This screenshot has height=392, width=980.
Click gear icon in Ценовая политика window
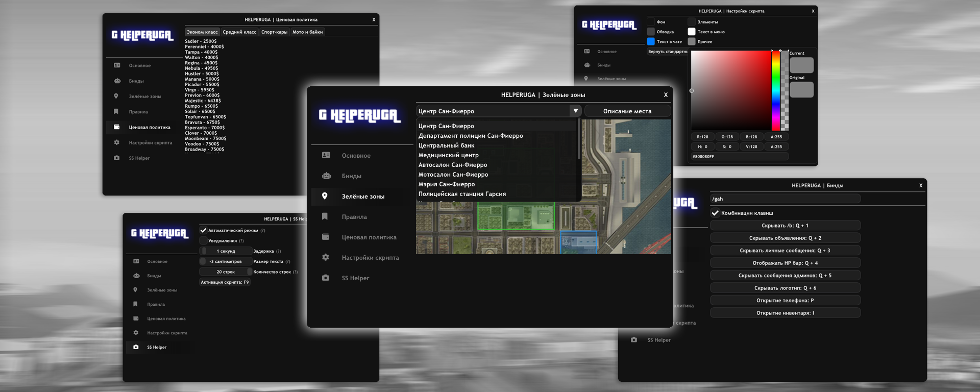click(116, 142)
